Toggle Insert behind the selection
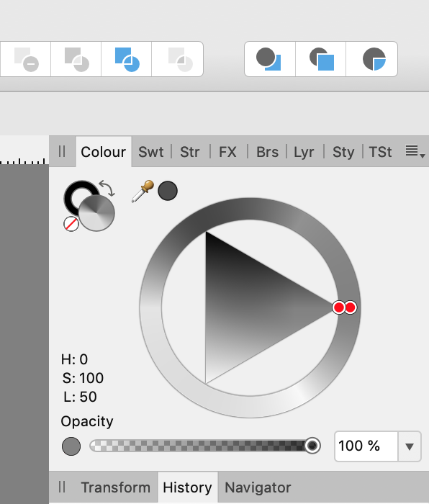The height and width of the screenshot is (504, 429). coord(269,59)
